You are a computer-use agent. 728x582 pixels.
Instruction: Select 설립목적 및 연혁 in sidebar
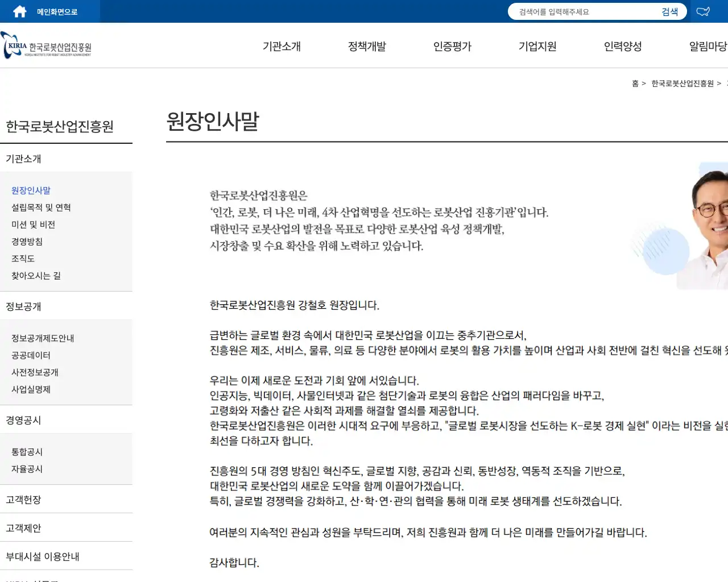40,207
